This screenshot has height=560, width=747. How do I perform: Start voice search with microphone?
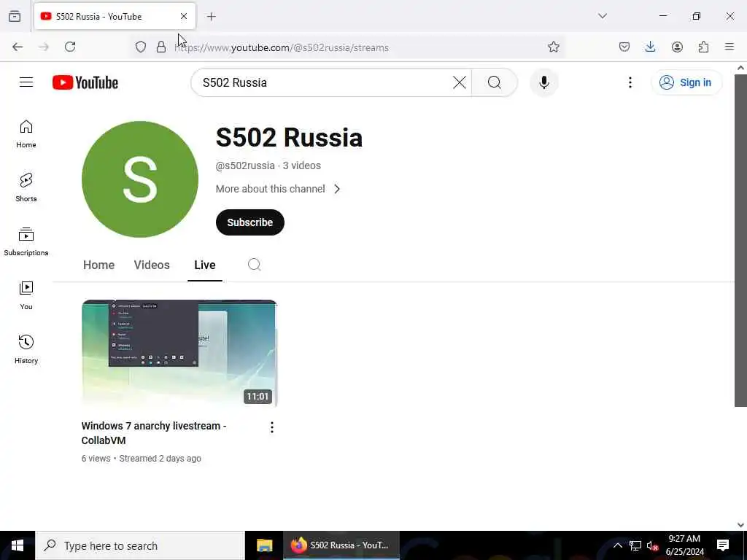[x=543, y=82]
